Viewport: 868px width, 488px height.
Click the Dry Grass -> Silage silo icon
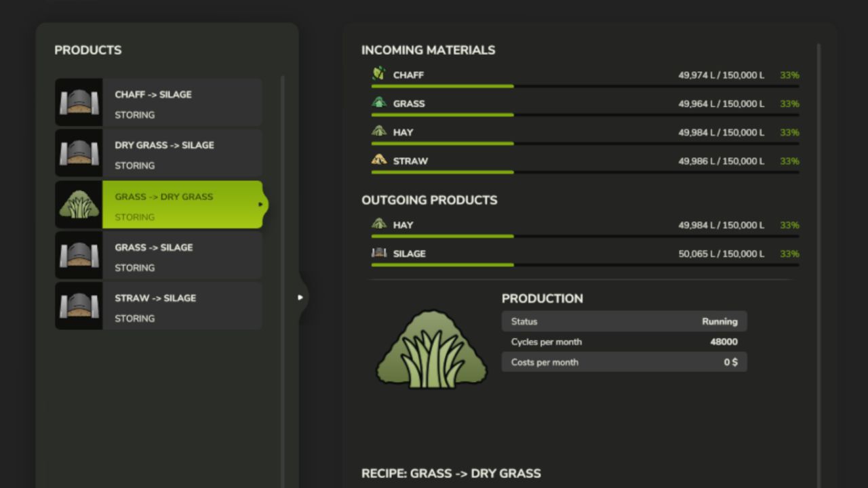[x=79, y=153]
